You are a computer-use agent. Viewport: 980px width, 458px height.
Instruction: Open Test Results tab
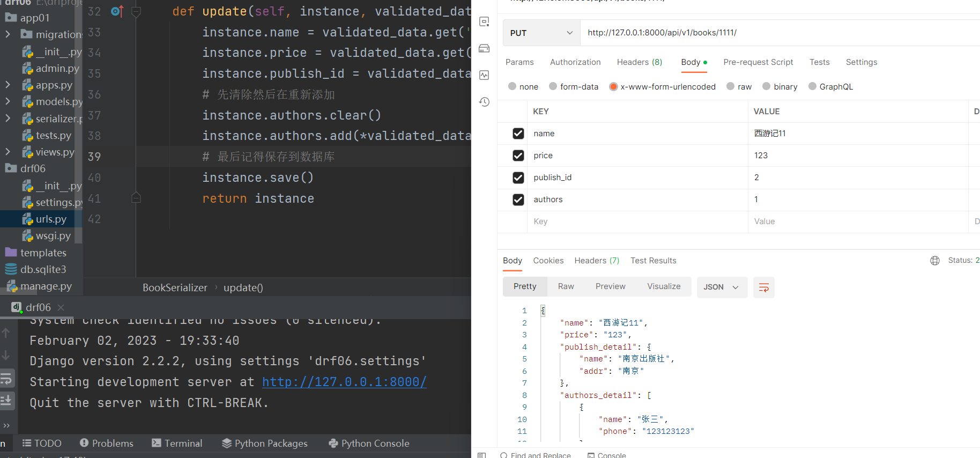pos(653,261)
